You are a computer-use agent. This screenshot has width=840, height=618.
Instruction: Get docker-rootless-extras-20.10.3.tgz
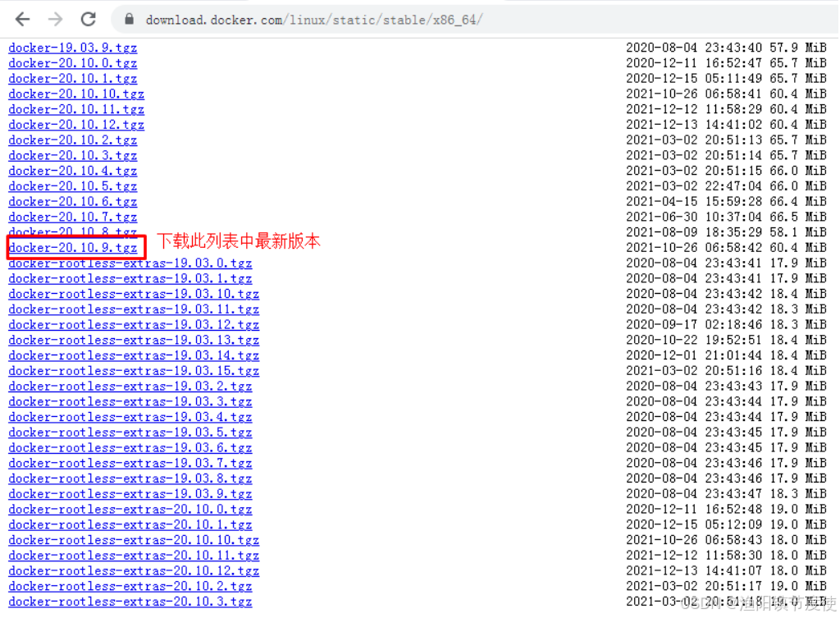pyautogui.click(x=130, y=602)
